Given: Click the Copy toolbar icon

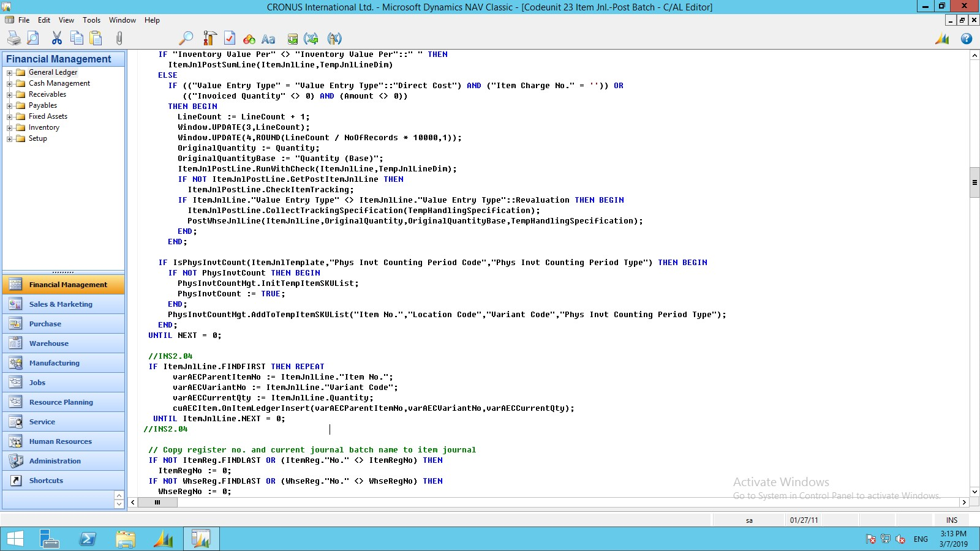Looking at the screenshot, I should (x=77, y=38).
